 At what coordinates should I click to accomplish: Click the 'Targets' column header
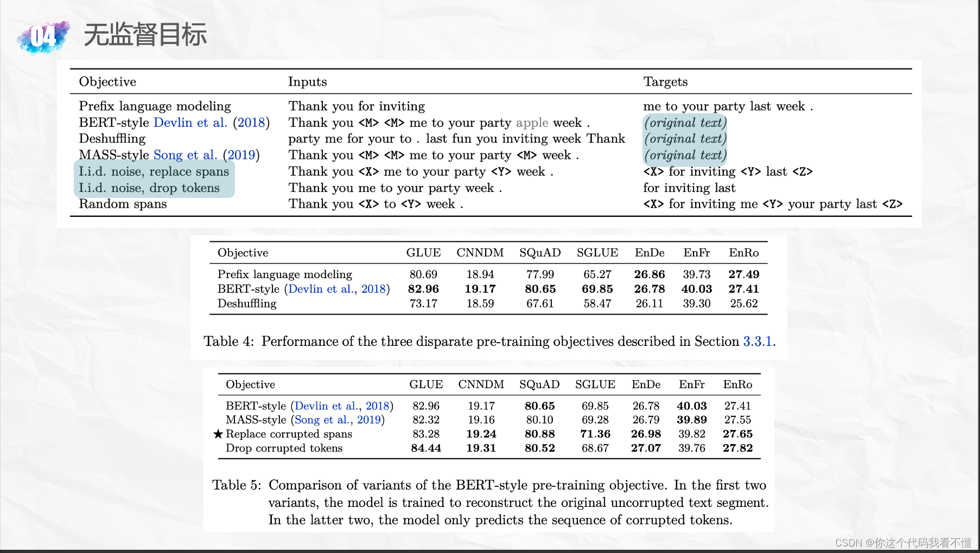tap(666, 82)
